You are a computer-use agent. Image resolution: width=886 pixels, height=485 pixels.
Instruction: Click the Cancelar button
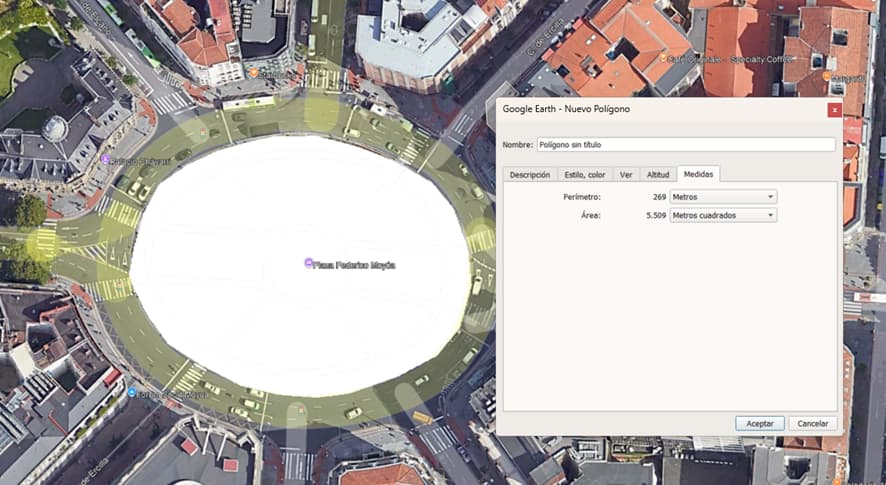click(x=812, y=423)
